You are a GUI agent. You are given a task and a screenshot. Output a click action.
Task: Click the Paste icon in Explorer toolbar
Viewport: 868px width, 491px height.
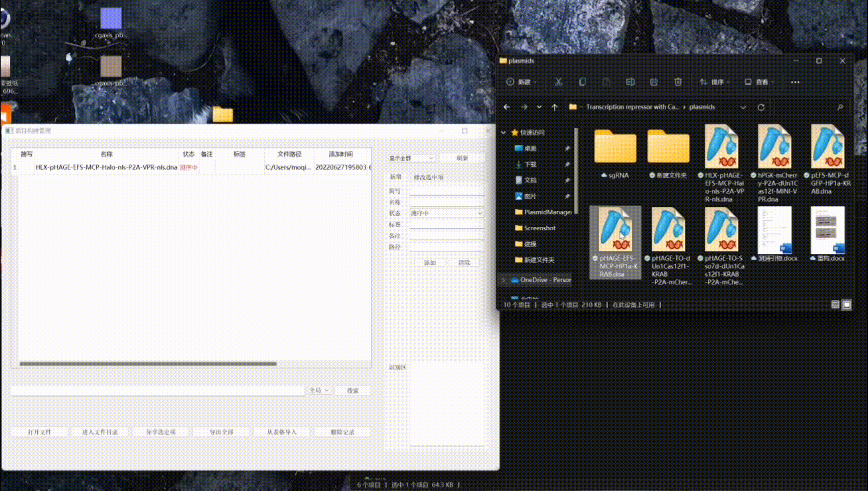pyautogui.click(x=606, y=82)
